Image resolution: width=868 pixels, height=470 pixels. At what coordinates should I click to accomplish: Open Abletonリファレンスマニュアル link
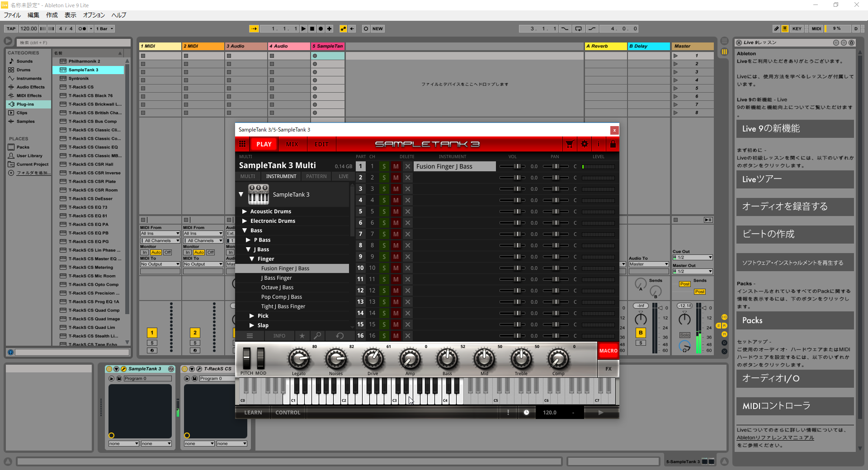775,437
